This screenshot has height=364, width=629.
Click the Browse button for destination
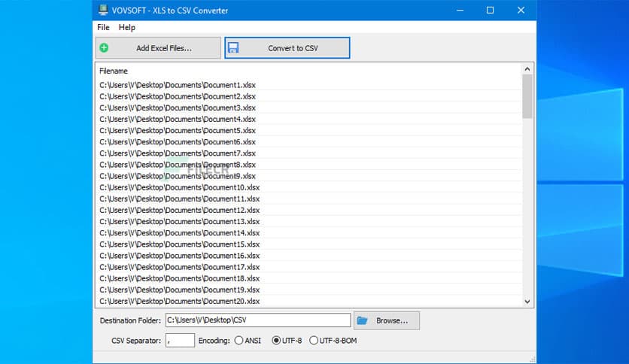[x=387, y=320]
